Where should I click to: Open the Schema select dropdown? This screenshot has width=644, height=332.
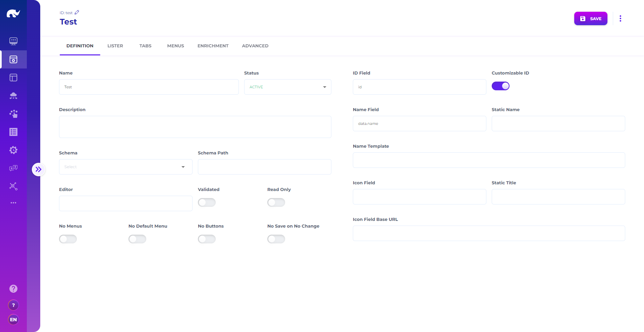pyautogui.click(x=125, y=167)
